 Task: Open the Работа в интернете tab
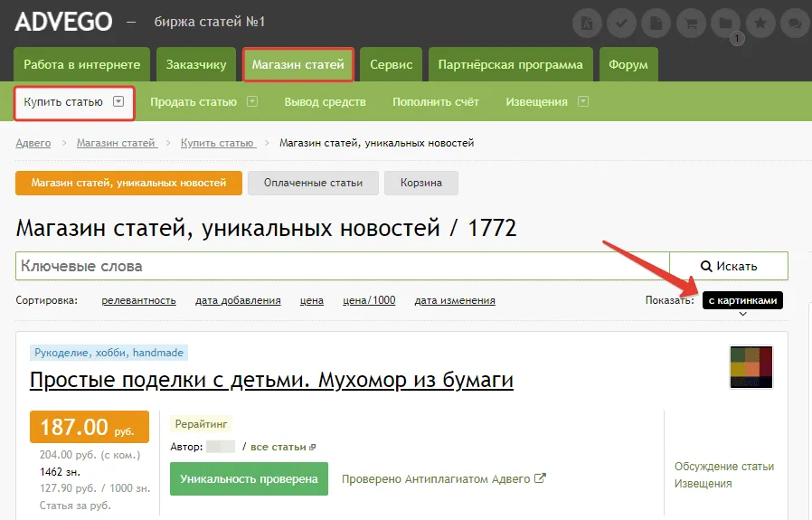(x=81, y=64)
